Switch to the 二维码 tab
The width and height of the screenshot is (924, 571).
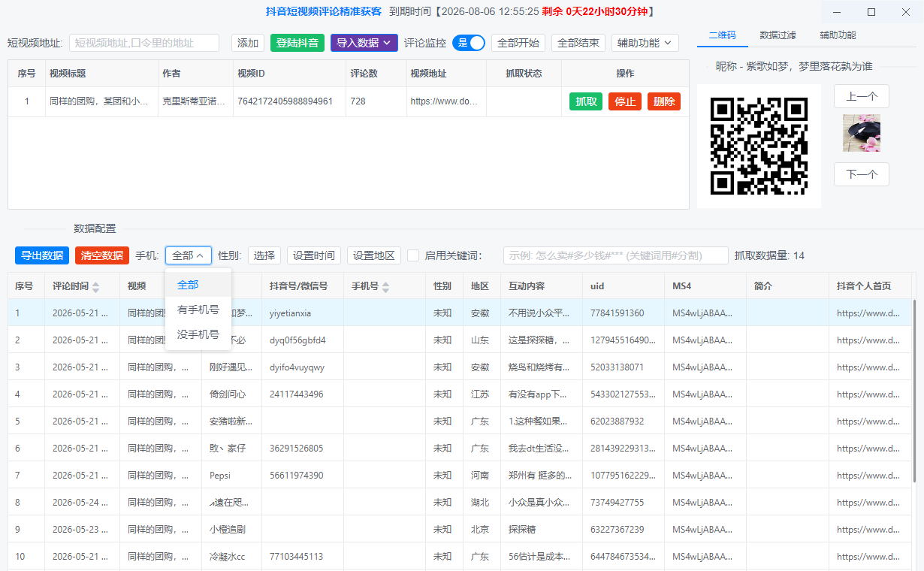click(x=722, y=35)
